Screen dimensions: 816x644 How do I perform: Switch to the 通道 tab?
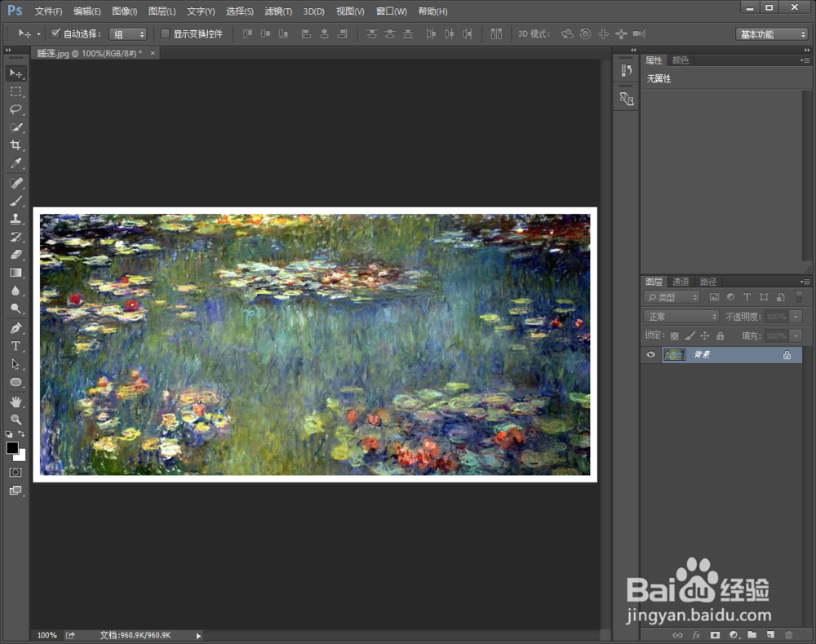[x=681, y=282]
